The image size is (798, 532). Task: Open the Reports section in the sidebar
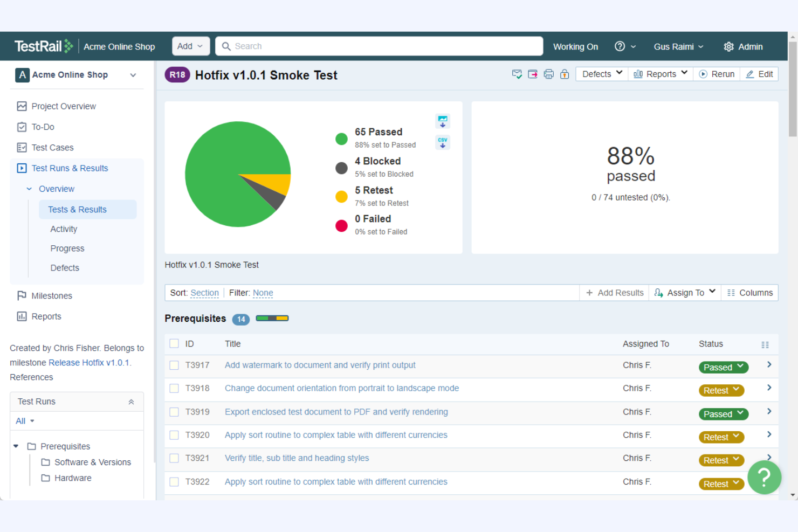coord(46,316)
